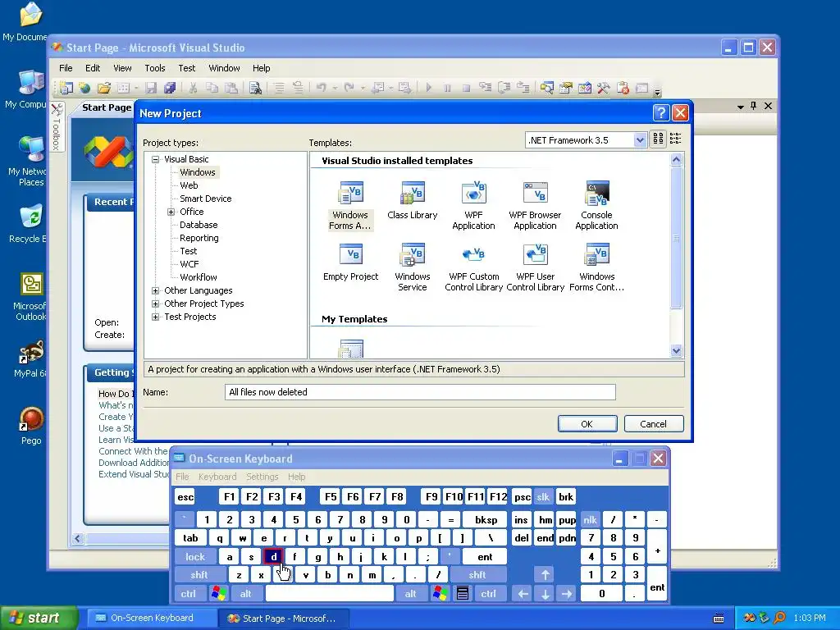Click Cancel in the New Project dialog
Viewport: 840px width, 630px height.
coord(654,424)
